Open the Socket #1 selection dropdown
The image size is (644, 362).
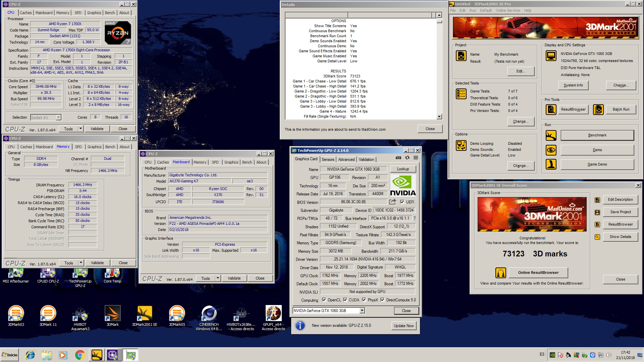click(59, 118)
